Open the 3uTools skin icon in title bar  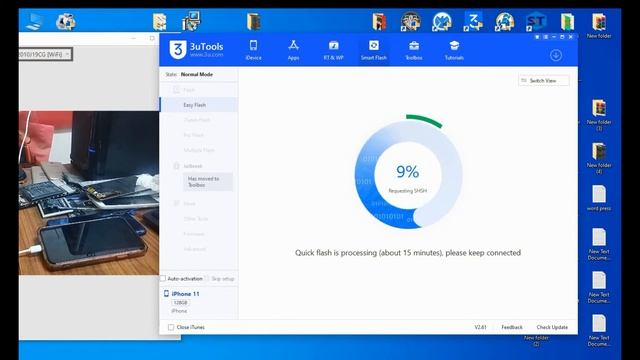(x=537, y=37)
